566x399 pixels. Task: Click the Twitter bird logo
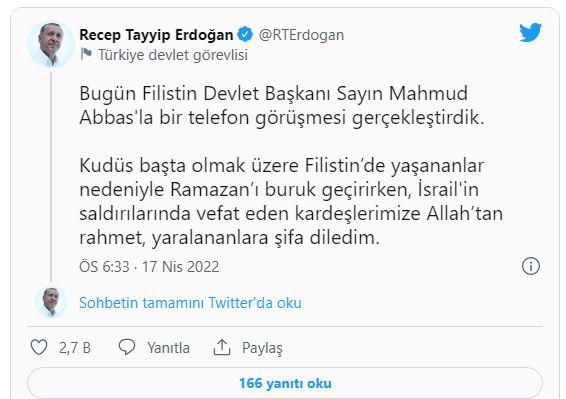(x=531, y=33)
